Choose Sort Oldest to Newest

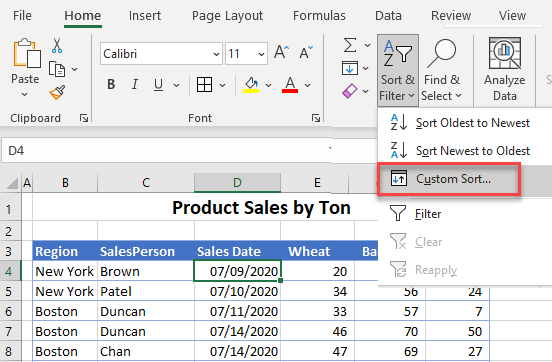(465, 123)
